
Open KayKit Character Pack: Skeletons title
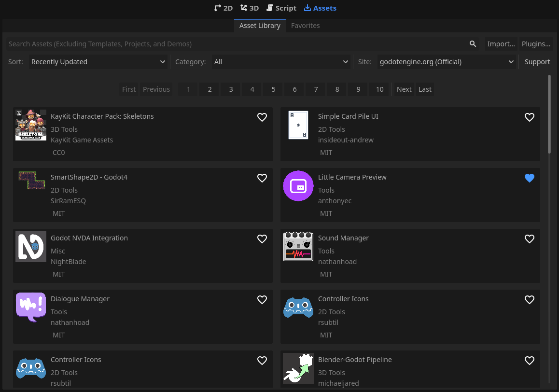point(102,116)
